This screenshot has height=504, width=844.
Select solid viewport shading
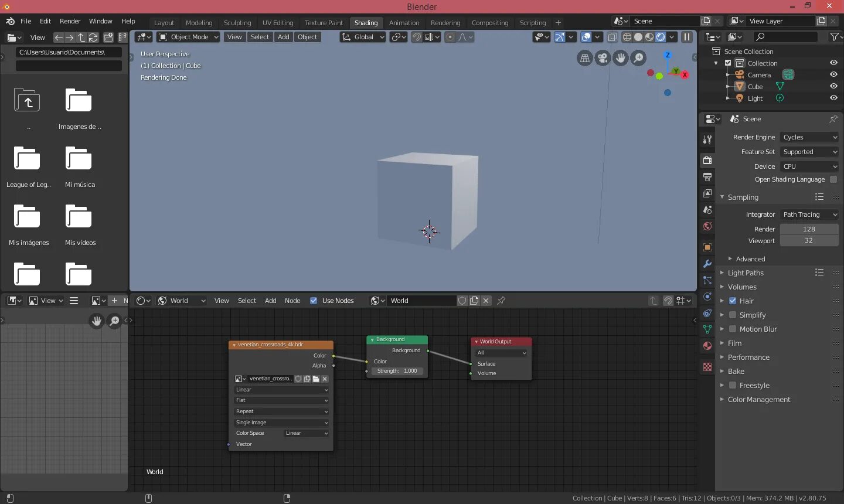638,37
